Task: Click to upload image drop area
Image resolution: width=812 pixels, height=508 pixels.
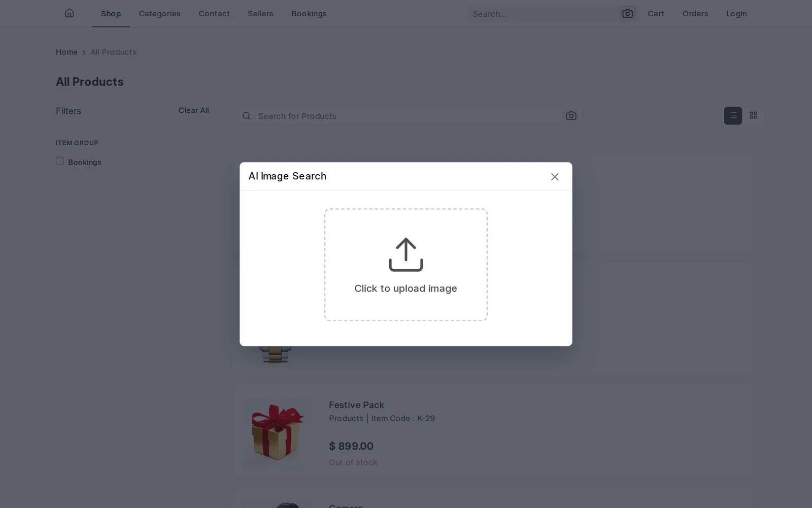Action: [406, 265]
